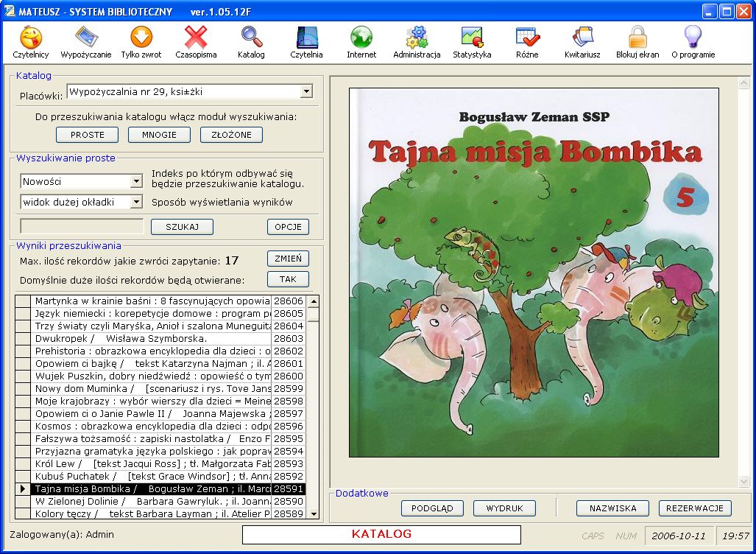The width and height of the screenshot is (756, 554).
Task: Click the application icon in title bar
Action: (10, 11)
